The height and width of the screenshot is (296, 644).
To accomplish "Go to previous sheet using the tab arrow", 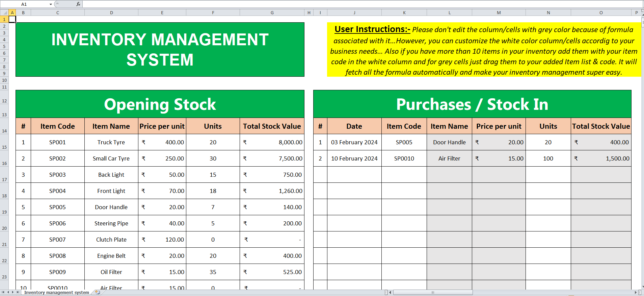I will pos(8,292).
